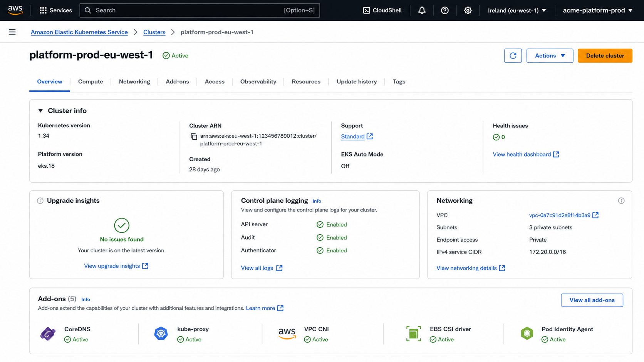This screenshot has width=644, height=362.
Task: Launch CloudShell from the top bar
Action: click(x=382, y=10)
